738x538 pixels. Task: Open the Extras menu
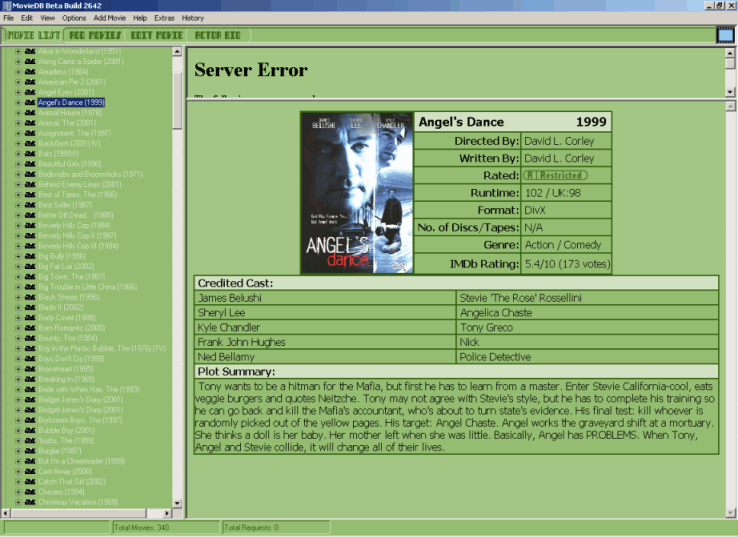point(164,18)
